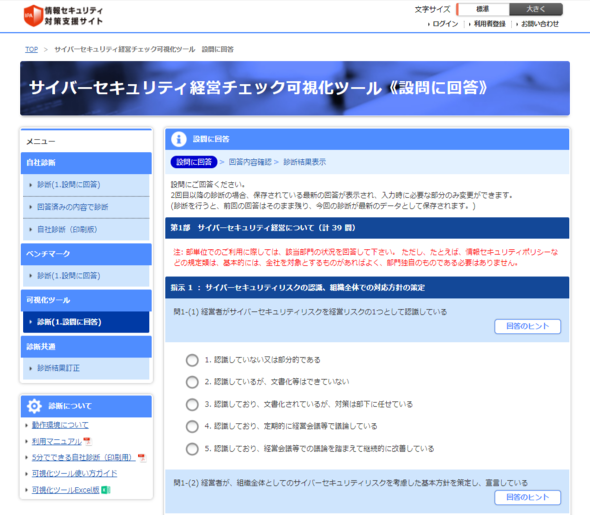Click the 指示1 heading bar
Image resolution: width=590 pixels, height=515 pixels.
click(x=367, y=288)
